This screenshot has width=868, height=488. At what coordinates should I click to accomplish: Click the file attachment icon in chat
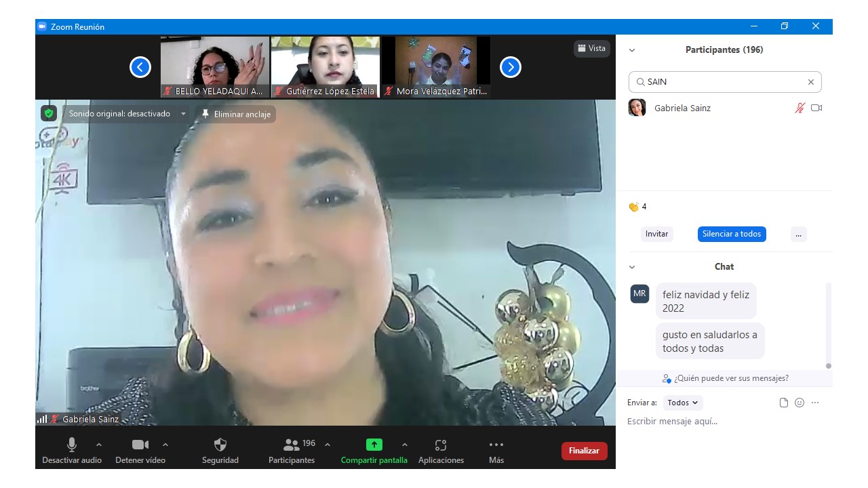[x=784, y=403]
